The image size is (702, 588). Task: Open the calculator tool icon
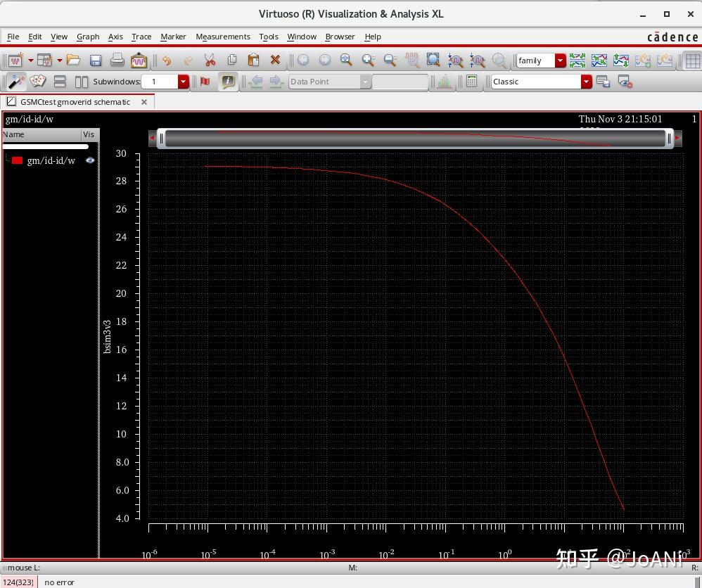(471, 82)
